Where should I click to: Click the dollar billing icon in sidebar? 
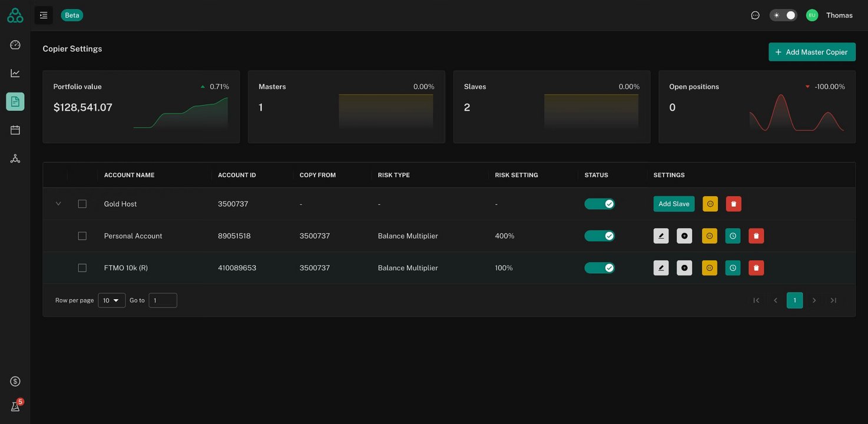click(15, 382)
